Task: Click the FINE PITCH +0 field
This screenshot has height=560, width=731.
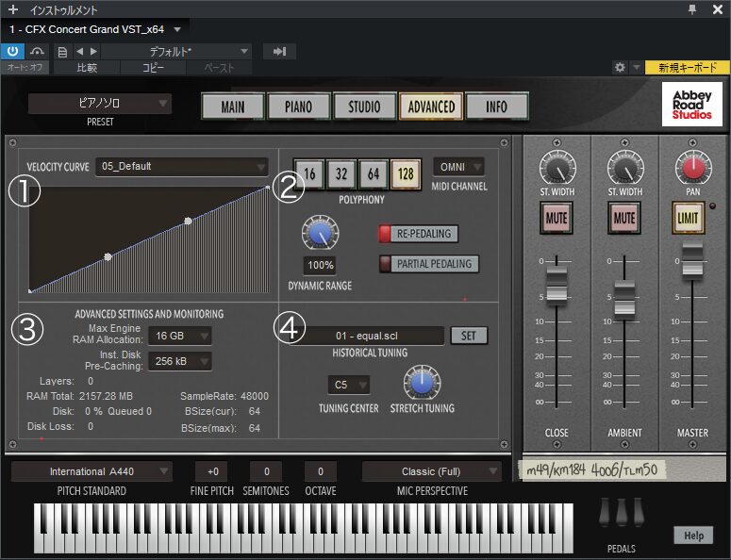Action: coord(212,471)
